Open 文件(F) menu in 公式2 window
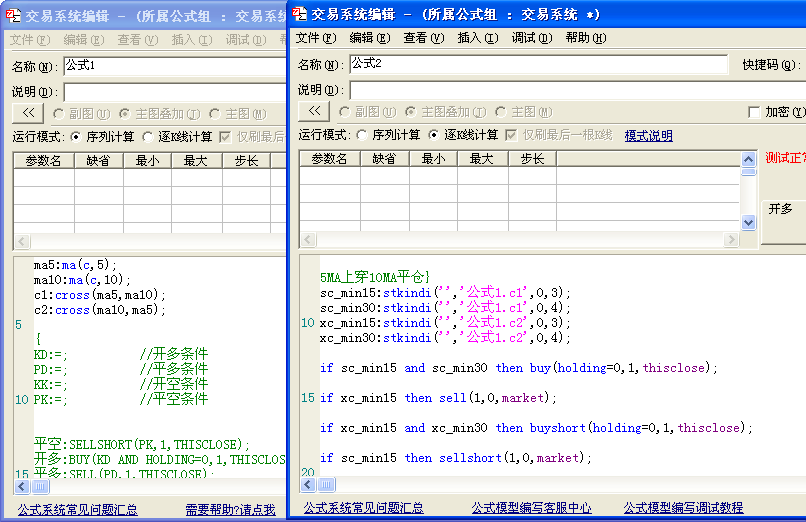The image size is (806, 522). pyautogui.click(x=316, y=38)
